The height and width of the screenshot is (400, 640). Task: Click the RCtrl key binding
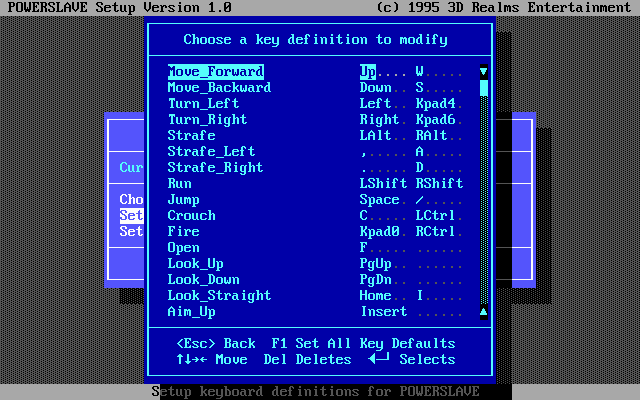click(436, 231)
